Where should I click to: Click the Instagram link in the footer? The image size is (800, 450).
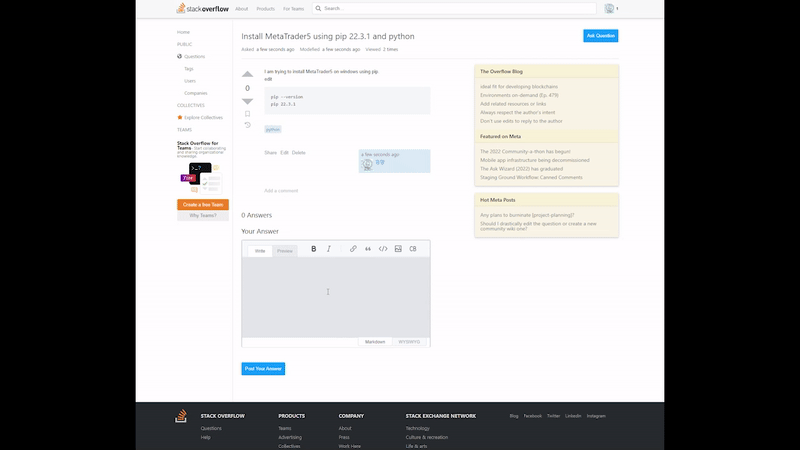point(596,416)
